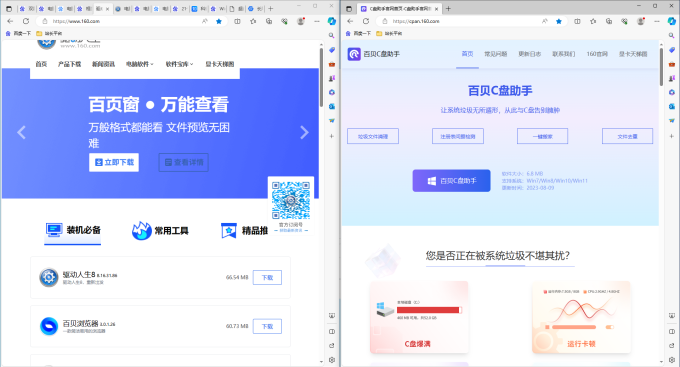Open 显卡天梯图 link on www.160.com page

point(219,64)
